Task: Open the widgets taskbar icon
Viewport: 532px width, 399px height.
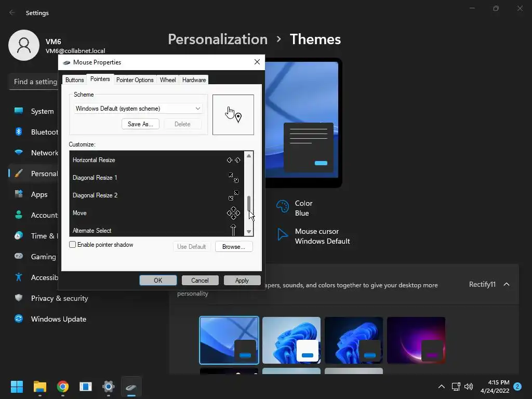Action: 86,387
